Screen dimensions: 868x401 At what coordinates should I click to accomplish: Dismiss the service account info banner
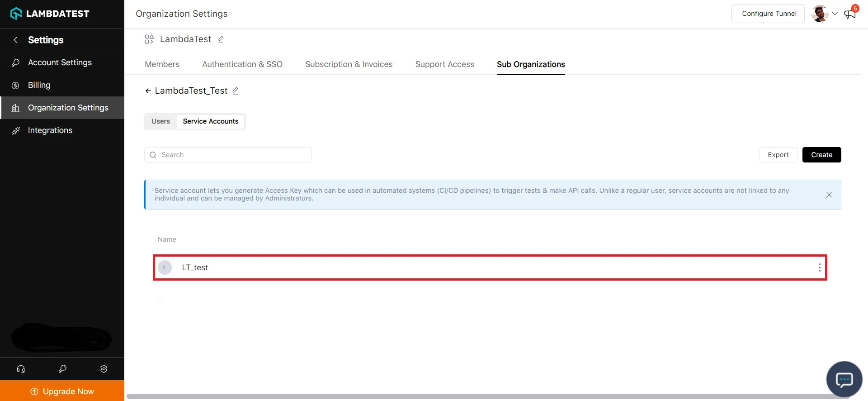tap(829, 195)
